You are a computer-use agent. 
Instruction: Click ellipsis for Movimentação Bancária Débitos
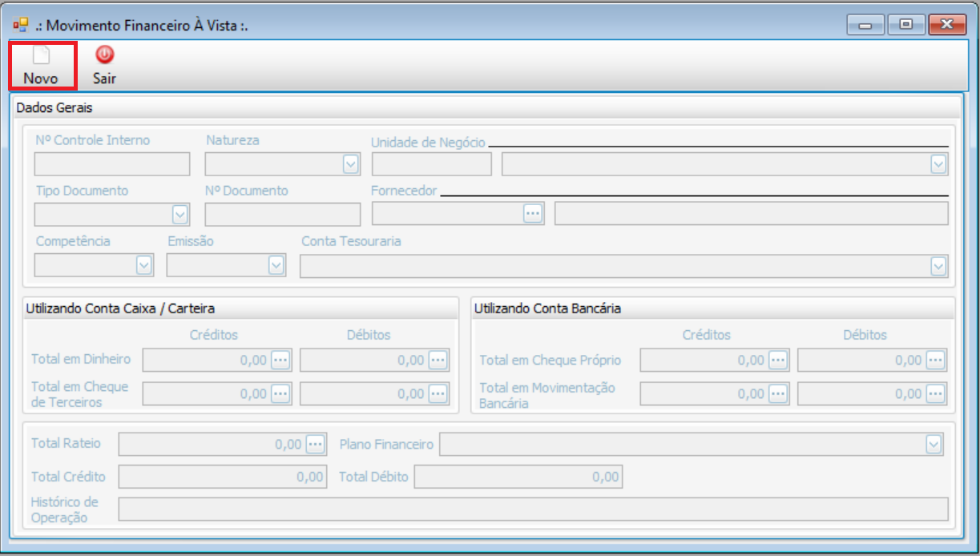[936, 393]
